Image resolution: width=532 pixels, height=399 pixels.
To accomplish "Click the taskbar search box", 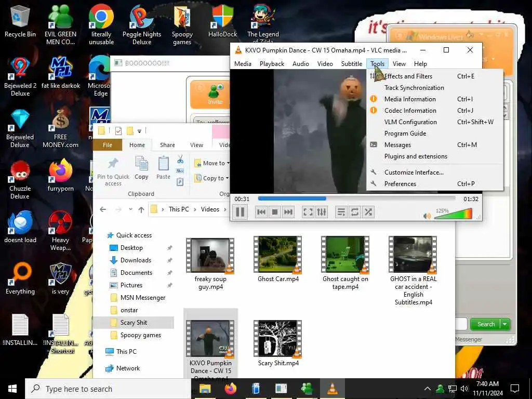I will pos(108,389).
